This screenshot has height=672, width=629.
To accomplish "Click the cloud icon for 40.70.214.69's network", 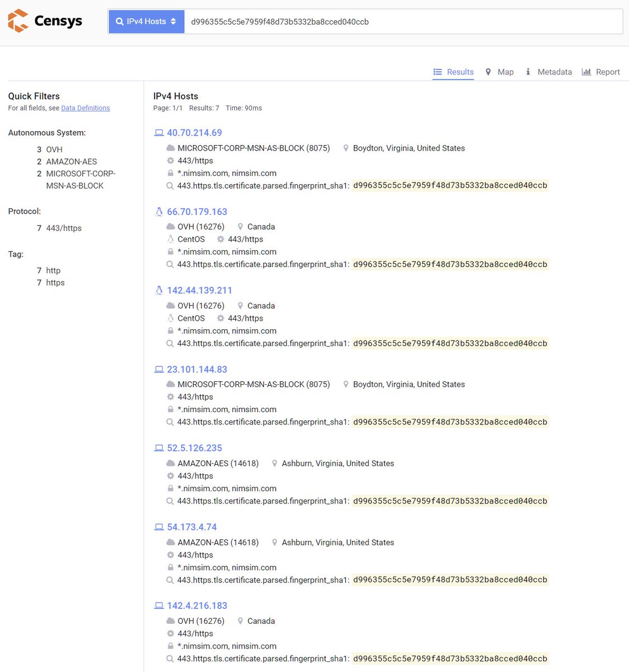I will 171,148.
